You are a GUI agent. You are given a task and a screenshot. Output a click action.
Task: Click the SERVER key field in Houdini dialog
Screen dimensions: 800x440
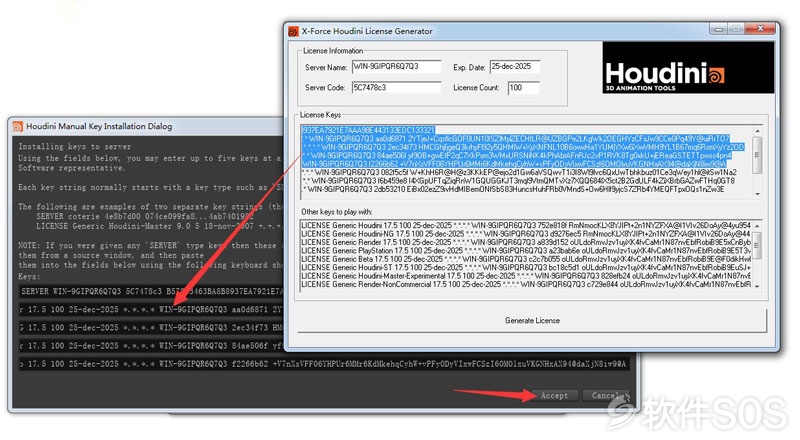point(152,291)
